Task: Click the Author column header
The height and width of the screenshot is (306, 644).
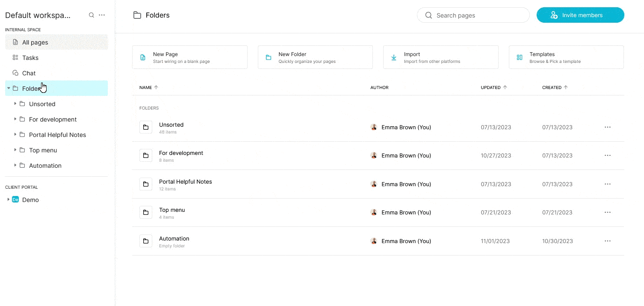Action: 379,87
